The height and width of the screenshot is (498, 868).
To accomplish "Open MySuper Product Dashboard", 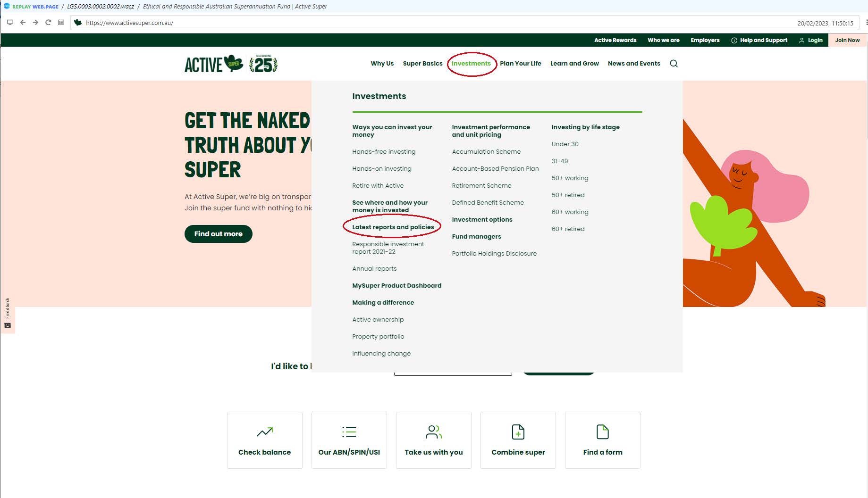I will (396, 286).
